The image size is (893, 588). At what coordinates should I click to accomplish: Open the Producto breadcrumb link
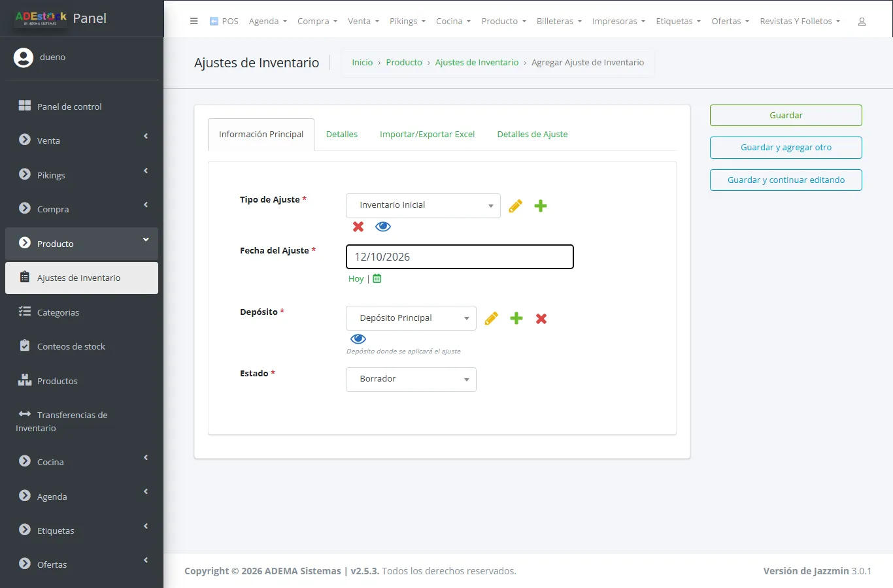(x=404, y=63)
